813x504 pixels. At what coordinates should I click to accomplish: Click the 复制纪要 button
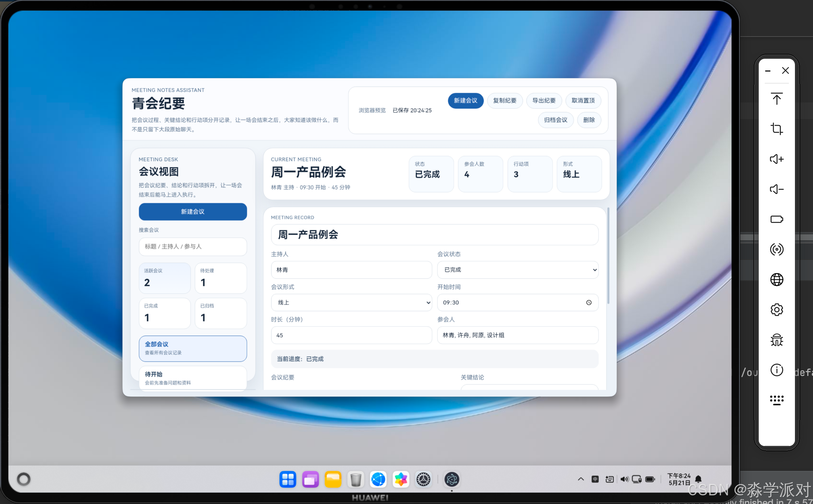pyautogui.click(x=505, y=101)
